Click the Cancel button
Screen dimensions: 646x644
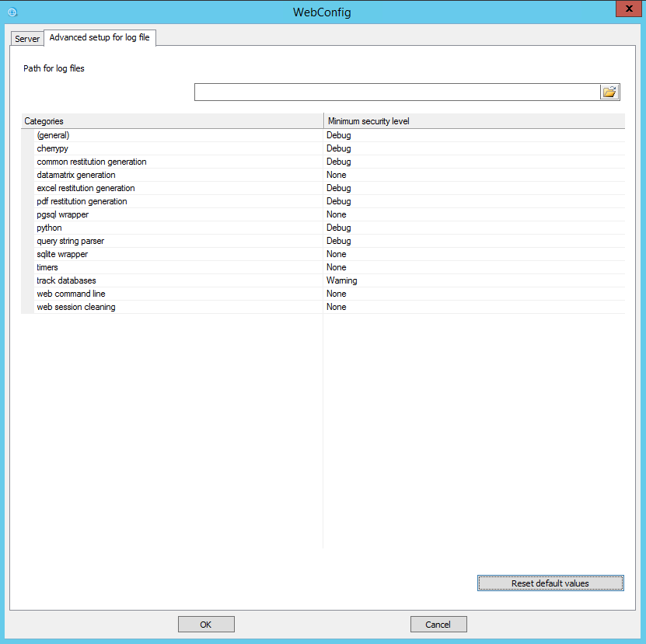tap(438, 625)
